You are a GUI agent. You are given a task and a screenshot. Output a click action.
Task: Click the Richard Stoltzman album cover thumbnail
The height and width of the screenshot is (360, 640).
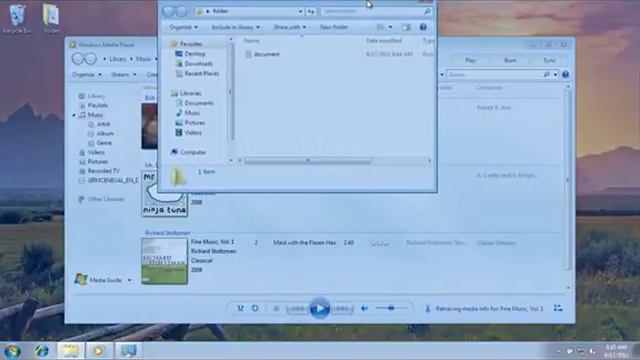[164, 261]
